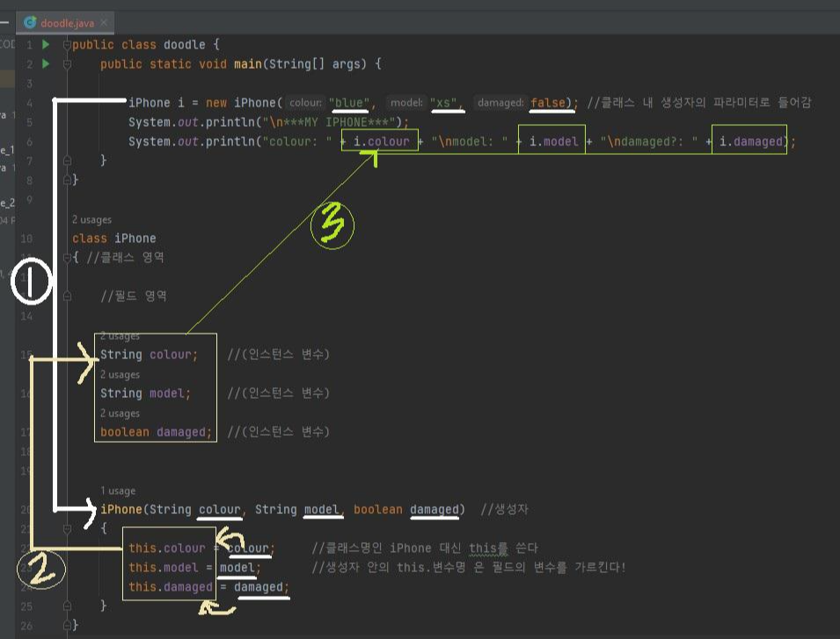Screen dimensions: 840x639
Task: Click 'this.damaged' in the constructor body
Action: [x=171, y=586]
